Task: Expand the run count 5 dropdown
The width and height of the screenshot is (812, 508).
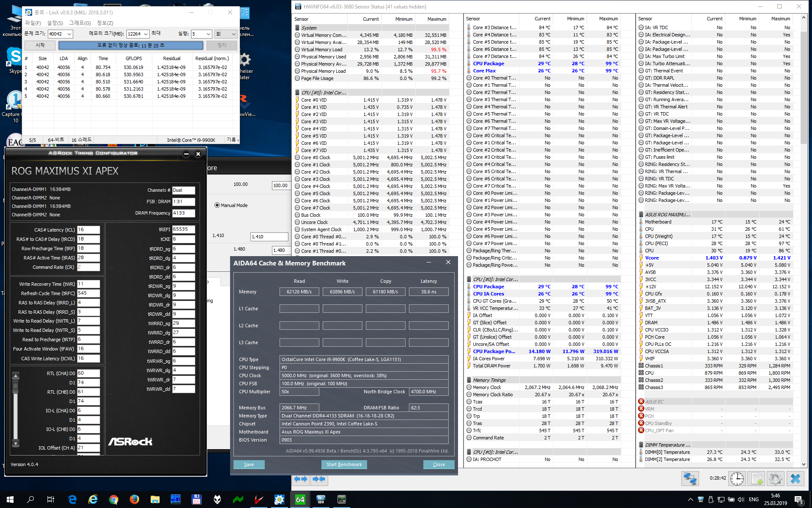Action: (x=208, y=34)
